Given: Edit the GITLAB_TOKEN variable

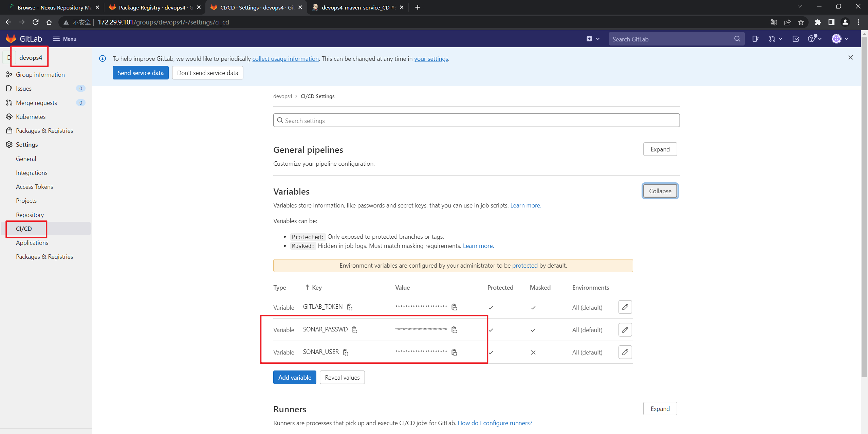Looking at the screenshot, I should [x=625, y=307].
